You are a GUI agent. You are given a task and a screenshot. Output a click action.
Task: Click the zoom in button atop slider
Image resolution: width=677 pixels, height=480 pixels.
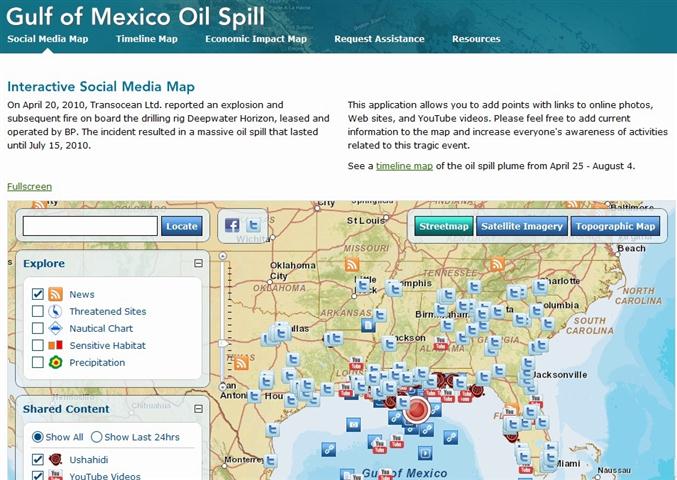tap(223, 256)
